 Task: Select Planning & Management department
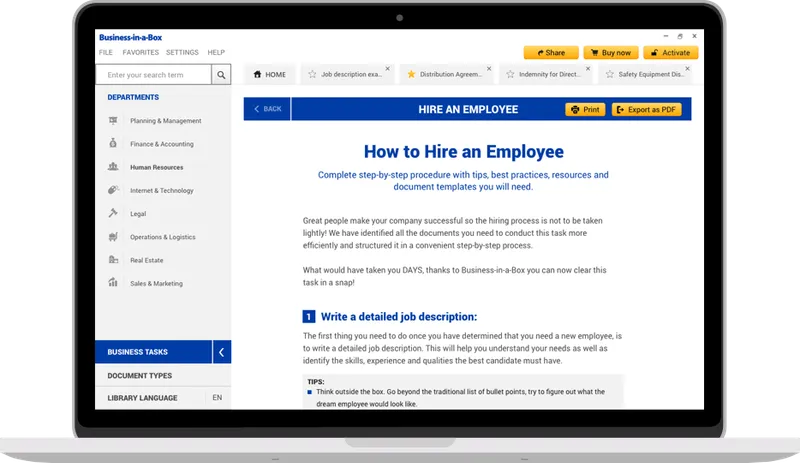(x=165, y=121)
